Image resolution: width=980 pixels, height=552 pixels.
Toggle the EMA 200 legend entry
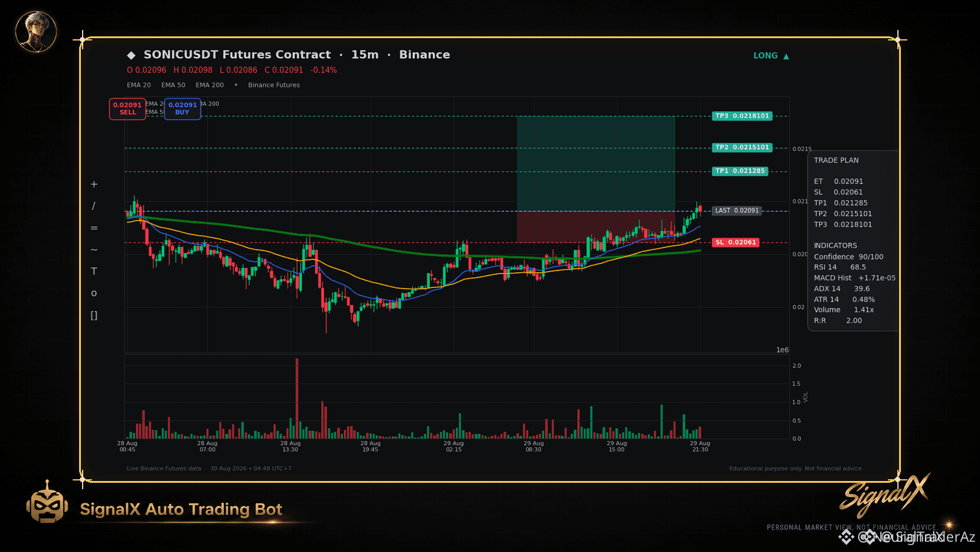[x=210, y=85]
